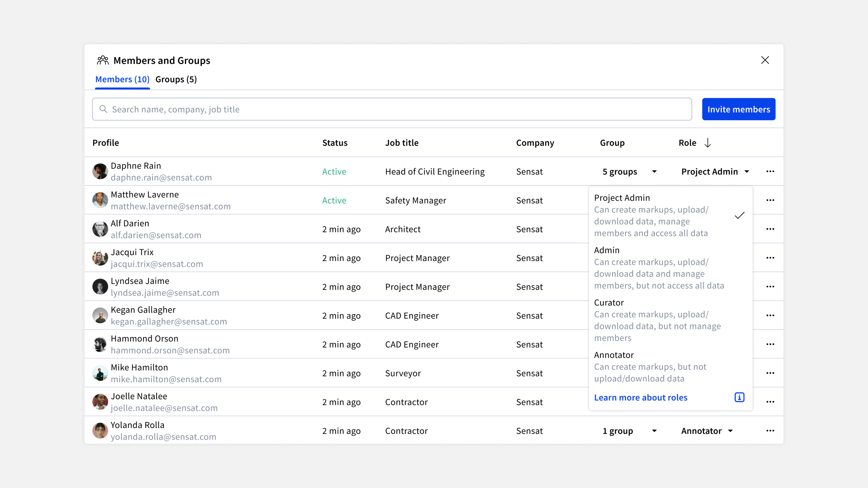Click Head of Civil Engineering job title
The width and height of the screenshot is (868, 488).
click(435, 172)
